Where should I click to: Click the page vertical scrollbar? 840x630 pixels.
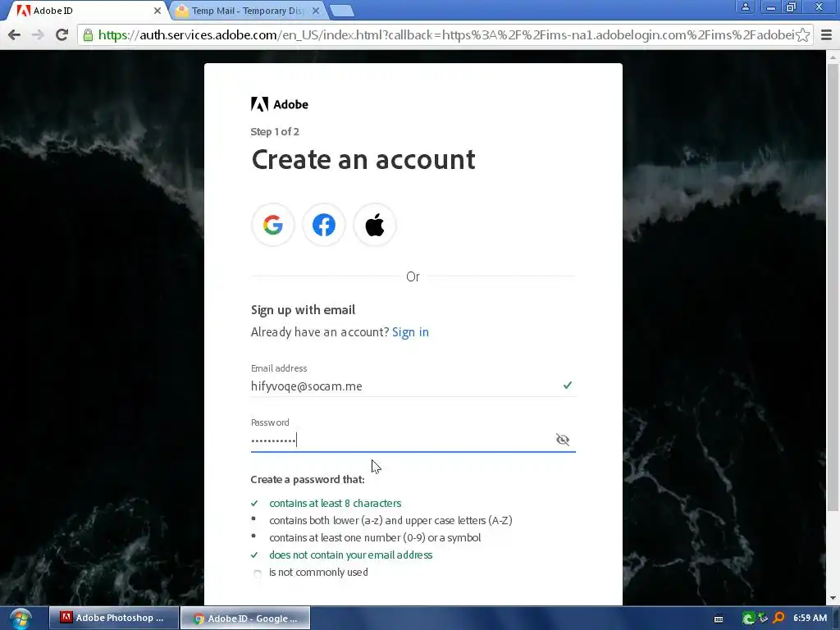pyautogui.click(x=833, y=286)
